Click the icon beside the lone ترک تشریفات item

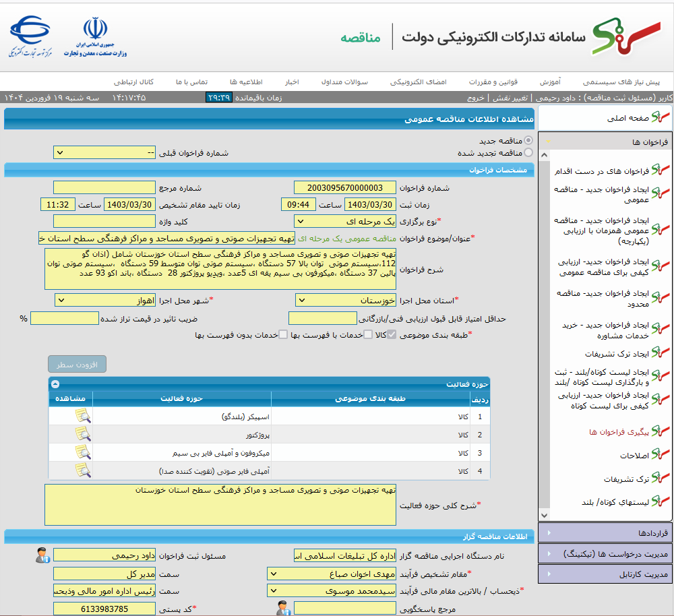(661, 478)
